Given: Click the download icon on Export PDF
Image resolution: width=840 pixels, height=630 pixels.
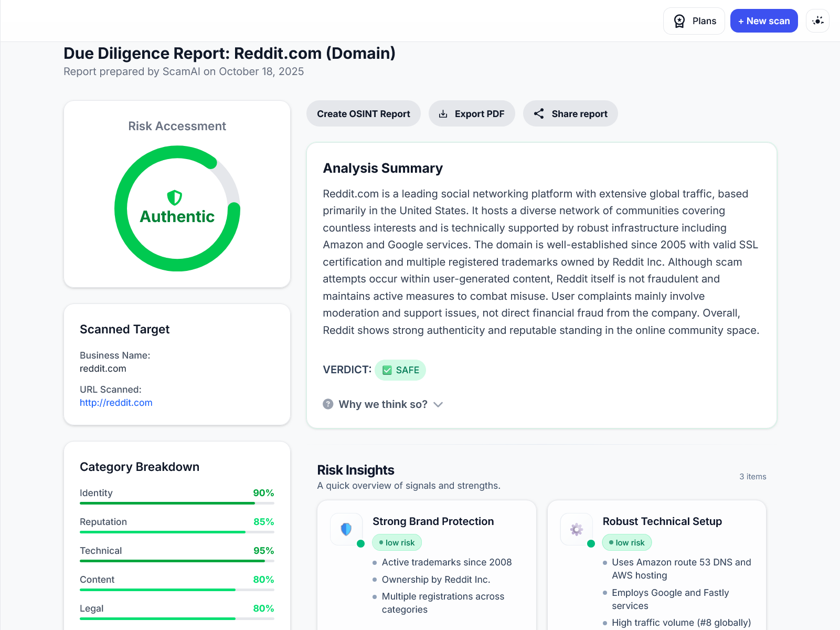Looking at the screenshot, I should coord(444,113).
